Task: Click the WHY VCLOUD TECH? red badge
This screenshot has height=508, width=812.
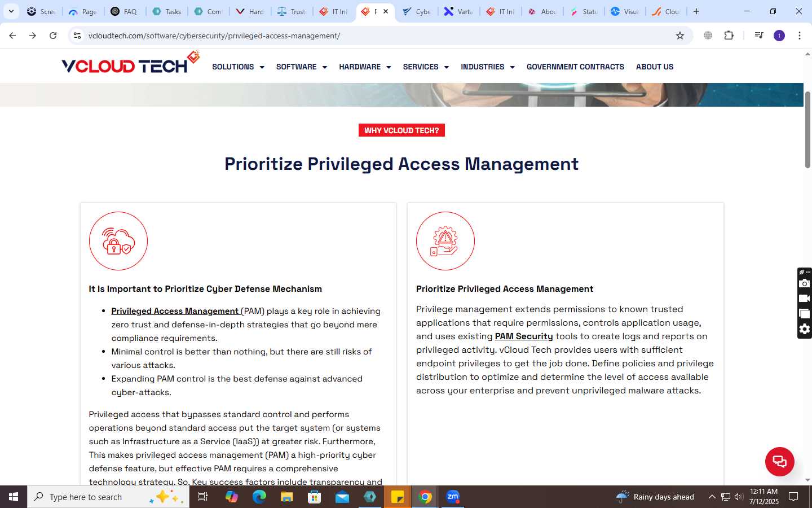Action: pos(401,130)
